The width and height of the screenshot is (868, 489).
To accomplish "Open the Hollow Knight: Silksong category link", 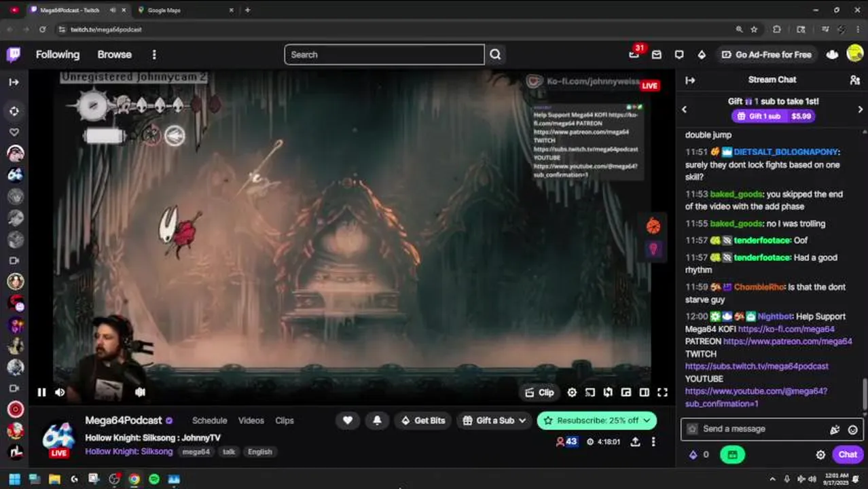I will click(x=129, y=452).
